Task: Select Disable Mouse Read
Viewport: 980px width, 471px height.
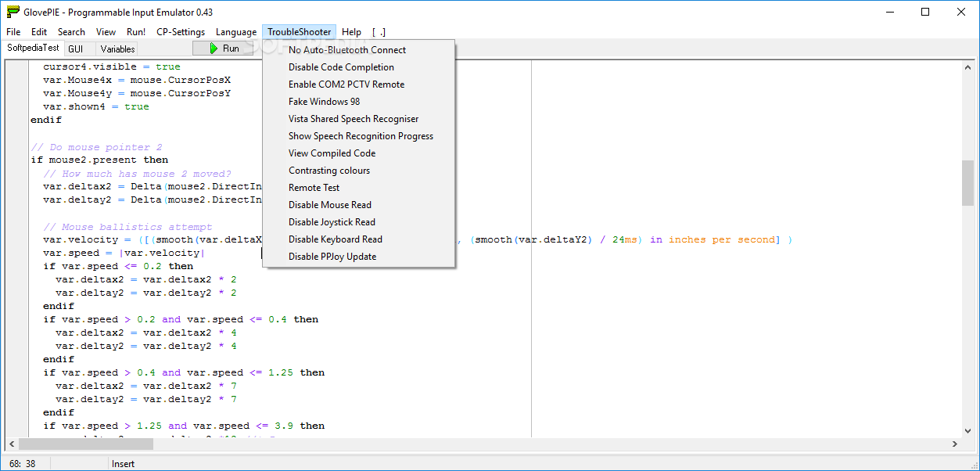Action: (359, 205)
